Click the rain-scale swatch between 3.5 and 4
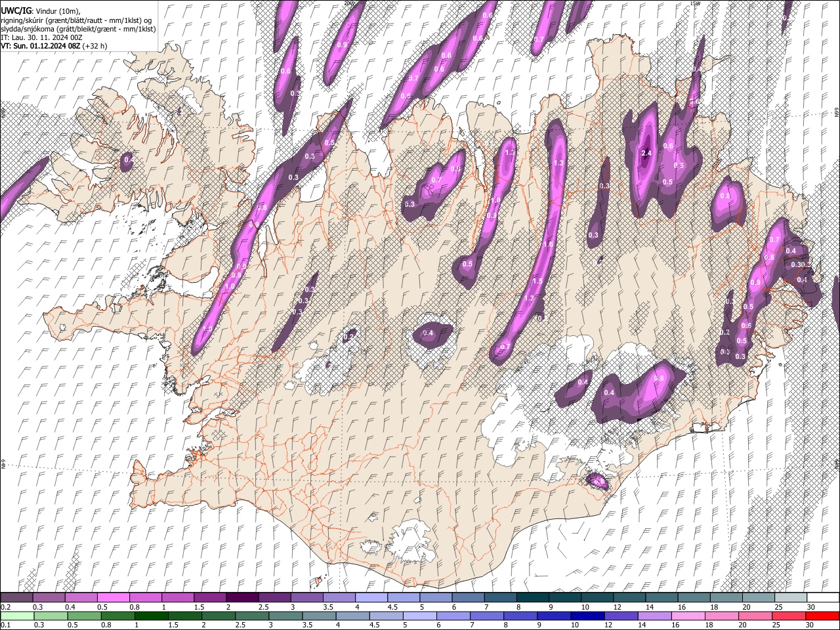840x630 pixels. click(x=318, y=616)
